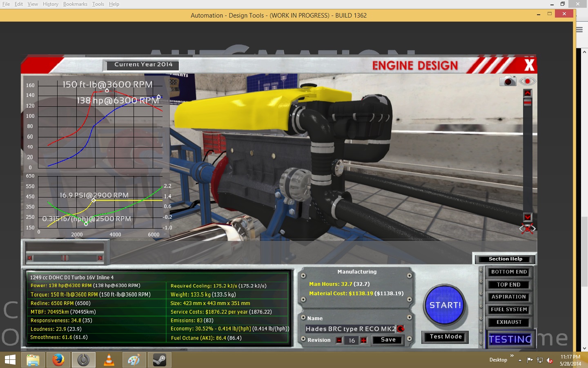Open the Help menu
The image size is (588, 368).
114,4
